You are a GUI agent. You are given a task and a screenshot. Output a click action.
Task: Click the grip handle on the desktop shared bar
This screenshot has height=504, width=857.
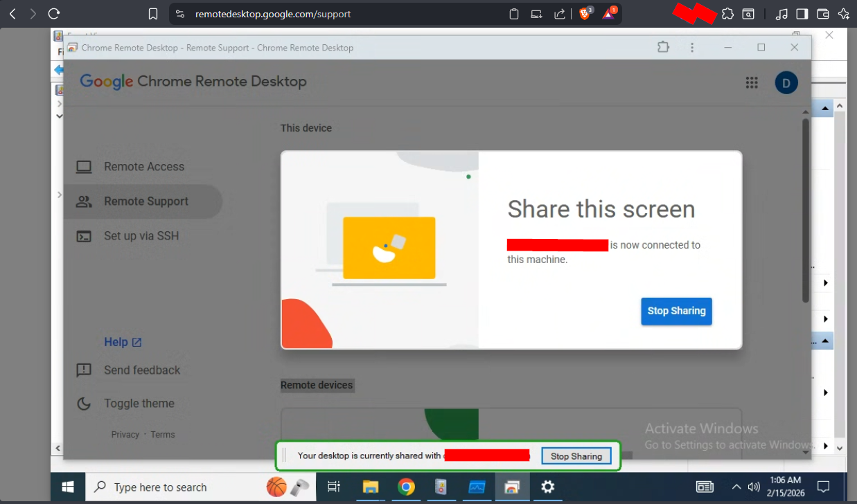[x=284, y=456]
